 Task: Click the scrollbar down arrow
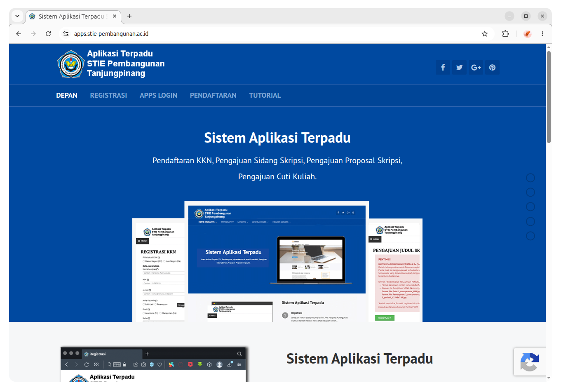(x=549, y=378)
